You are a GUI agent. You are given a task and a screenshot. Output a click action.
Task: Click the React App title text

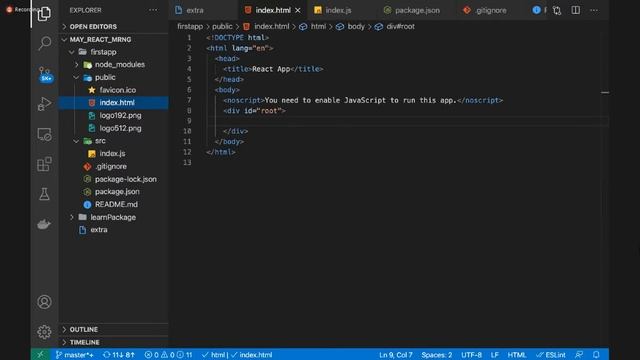point(271,69)
